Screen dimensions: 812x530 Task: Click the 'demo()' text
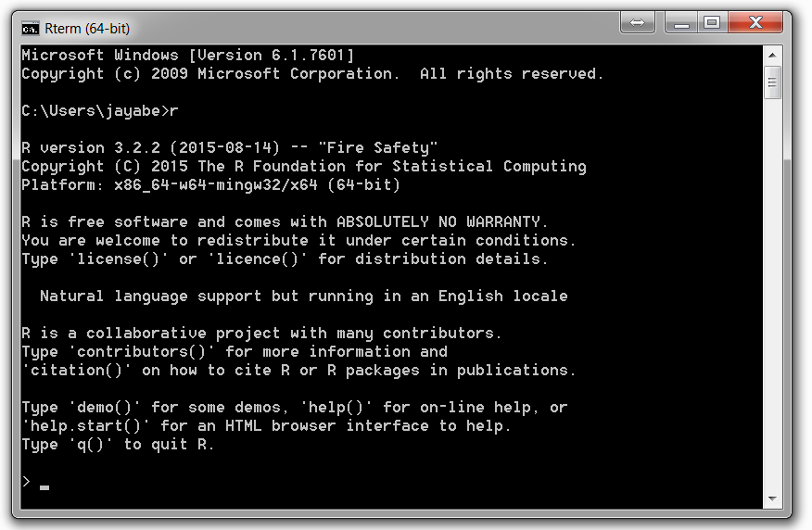click(x=104, y=408)
